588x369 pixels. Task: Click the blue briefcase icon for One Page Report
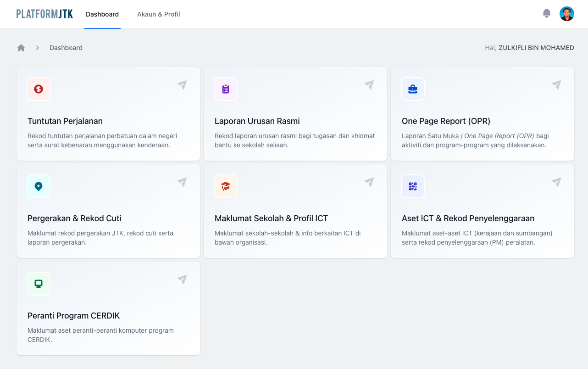pos(413,89)
